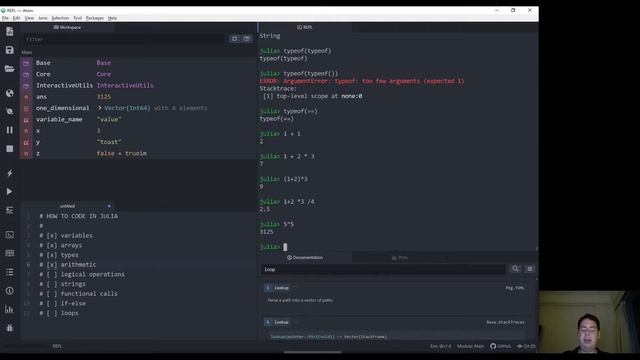Screen dimensions: 640x360
Task: Focus the Workspace Filter input field
Action: tap(123, 39)
